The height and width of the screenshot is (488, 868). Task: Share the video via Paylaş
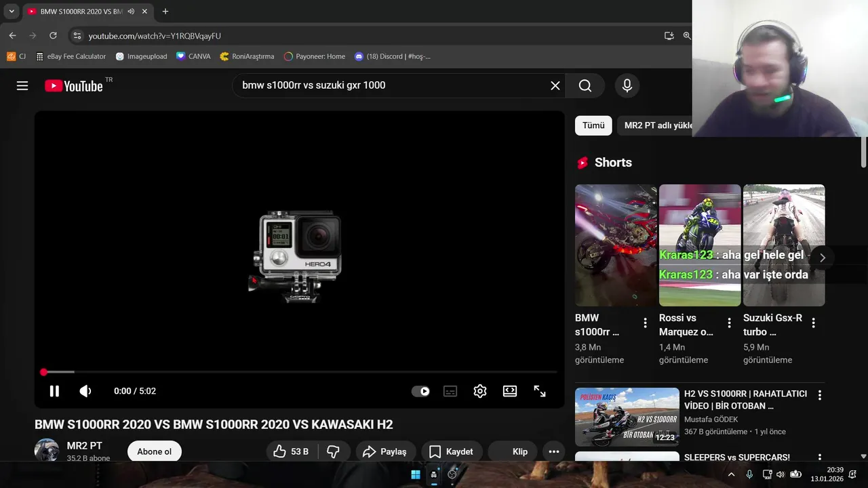(384, 451)
